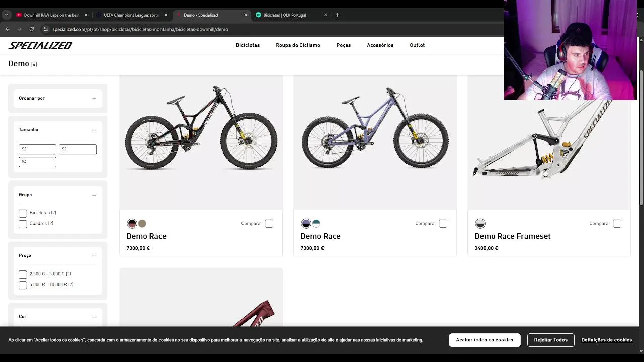The height and width of the screenshot is (362, 644).
Task: Close the Downhill RAW Laps tab
Action: click(x=86, y=15)
